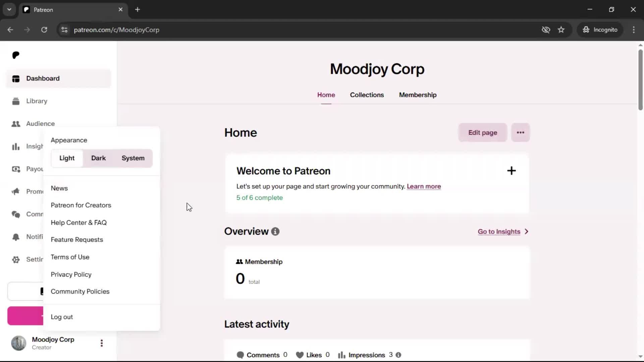
Task: Click the address bar URL field
Action: [302, 30]
